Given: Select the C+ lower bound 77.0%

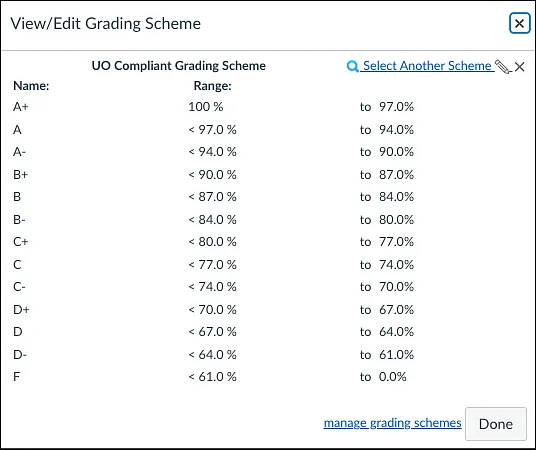Looking at the screenshot, I should pos(396,242).
